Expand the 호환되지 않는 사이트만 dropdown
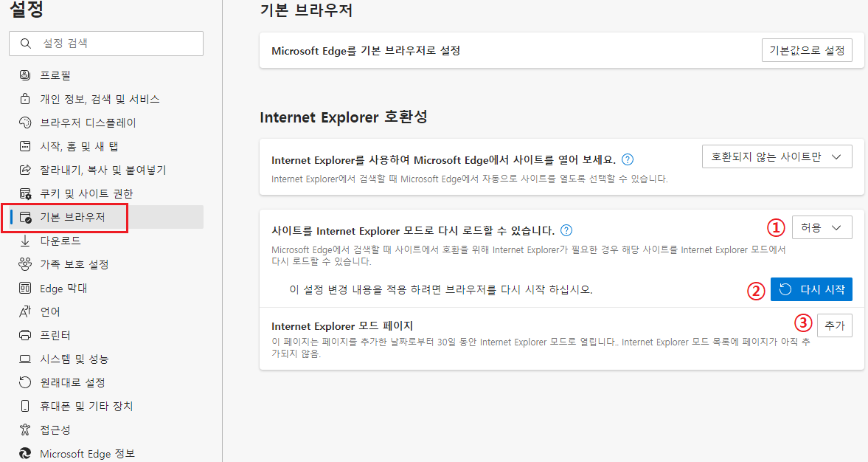Viewport: 868px width, 462px height. [x=777, y=156]
